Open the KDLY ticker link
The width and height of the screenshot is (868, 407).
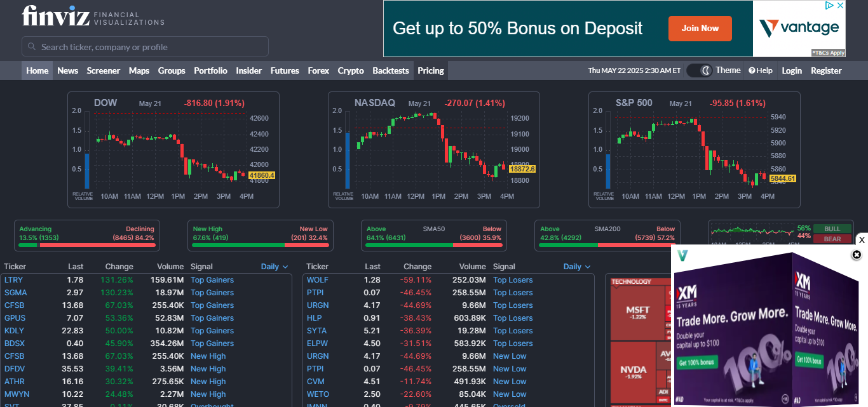pos(14,331)
